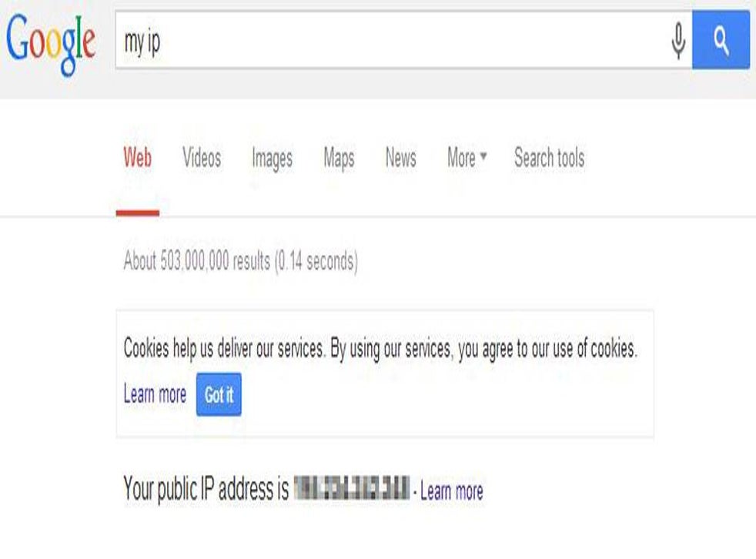Click the red underline below the Web tab

coord(137,213)
